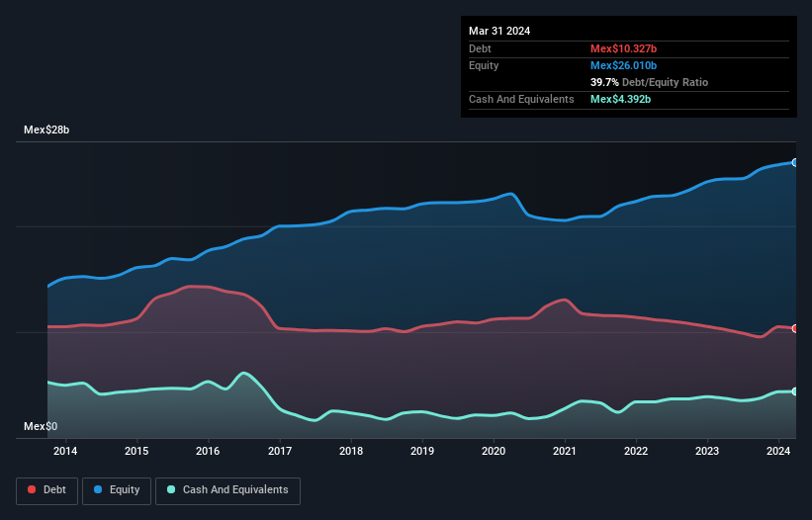
Task: Click the Mex$10.327b debt value in tooltip
Action: (x=624, y=48)
